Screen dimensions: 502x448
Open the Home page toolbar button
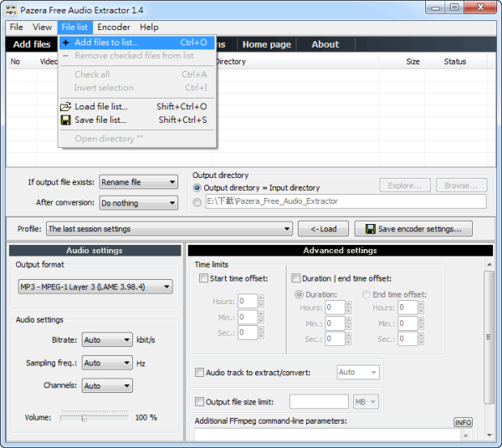coord(267,44)
